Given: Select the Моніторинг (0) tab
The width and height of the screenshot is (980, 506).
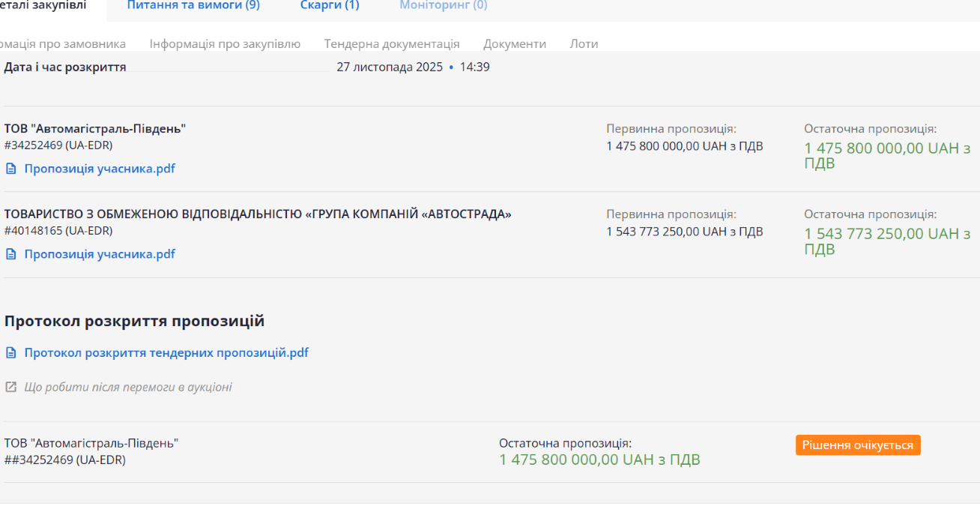Looking at the screenshot, I should coord(443,6).
